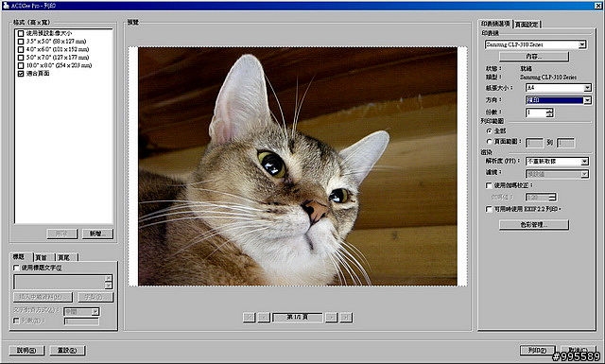605x364 pixels.
Task: Increase copies with the 份數 spinner arrows
Action: click(550, 111)
